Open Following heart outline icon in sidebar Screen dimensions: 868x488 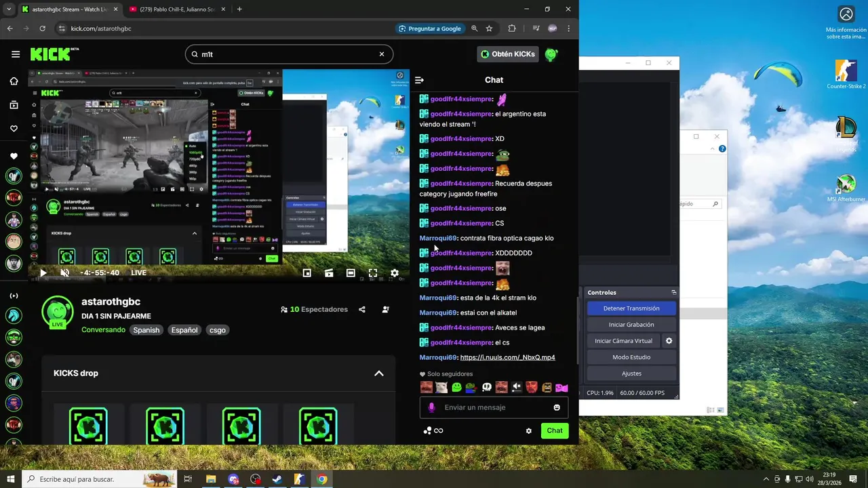(14, 129)
